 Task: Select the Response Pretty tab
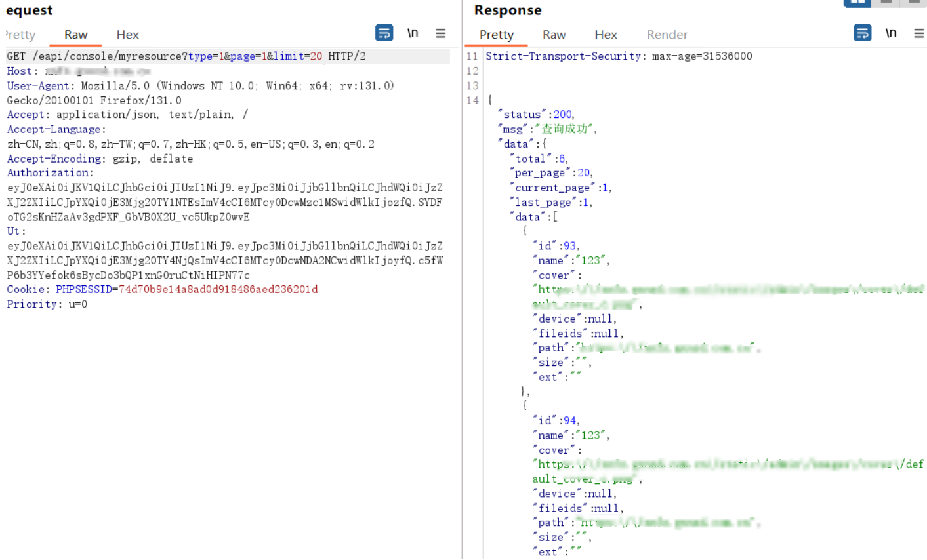[x=497, y=35]
